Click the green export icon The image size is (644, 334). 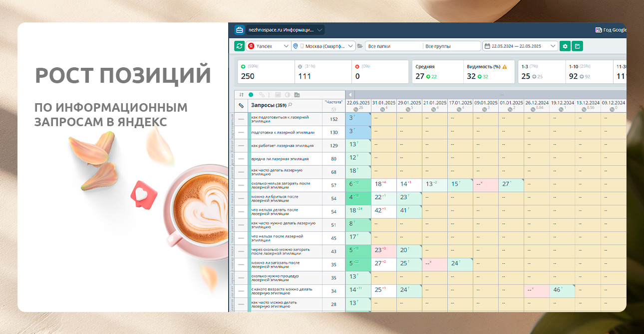579,45
